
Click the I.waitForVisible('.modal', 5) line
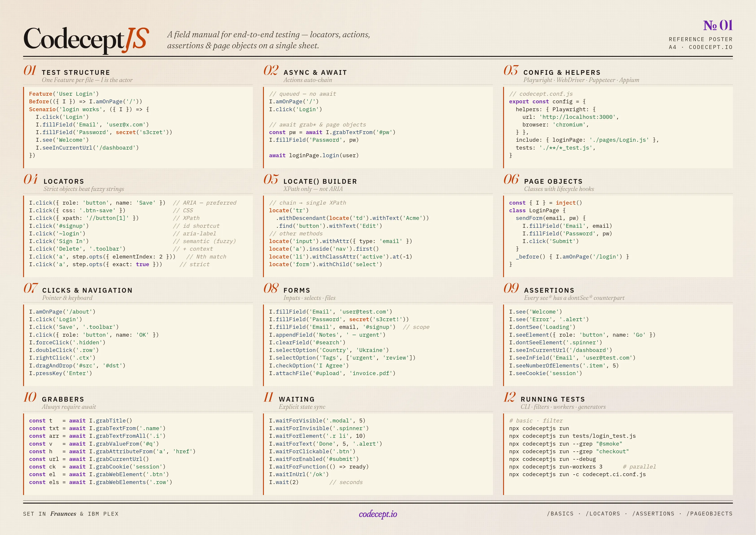[317, 421]
